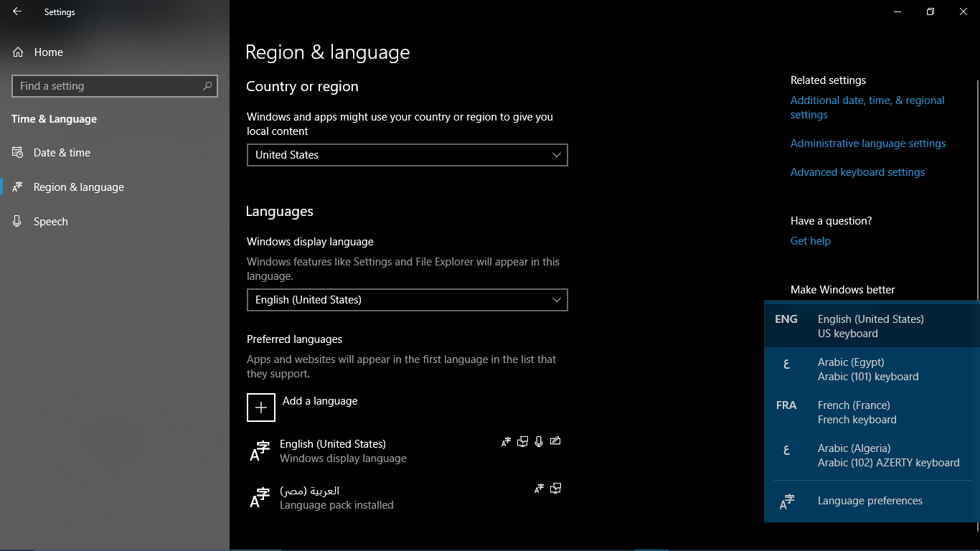Go back with the Settings back arrow
The width and height of the screenshot is (980, 551).
point(17,11)
